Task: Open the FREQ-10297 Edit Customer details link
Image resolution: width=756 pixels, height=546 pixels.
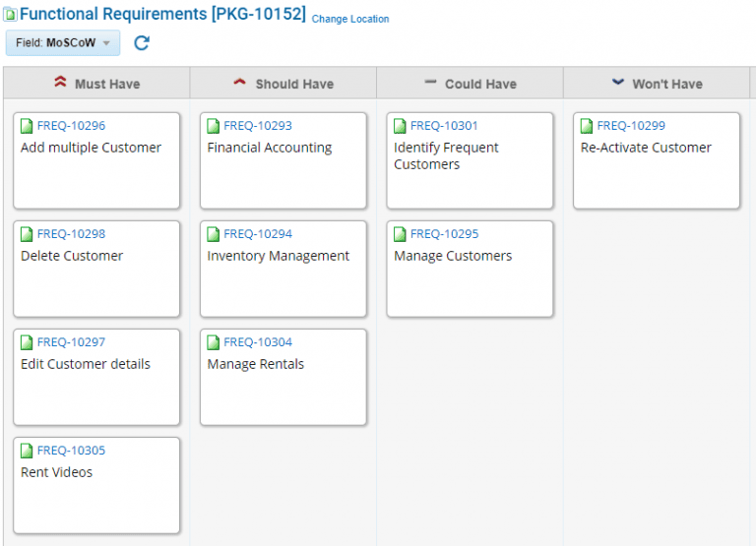Action: [x=71, y=342]
